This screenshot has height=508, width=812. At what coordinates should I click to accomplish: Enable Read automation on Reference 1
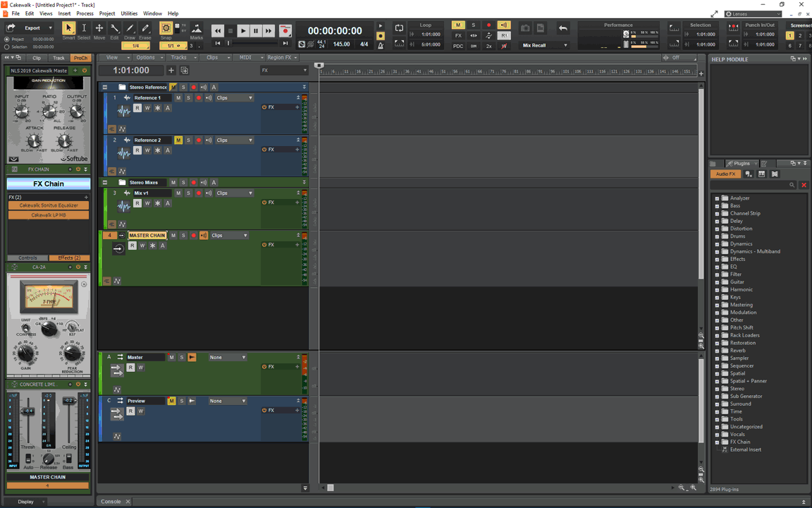click(137, 108)
